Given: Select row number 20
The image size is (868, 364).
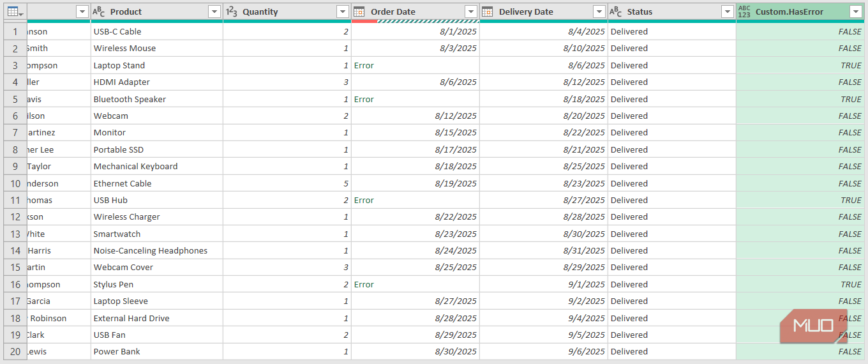Looking at the screenshot, I should [x=15, y=351].
